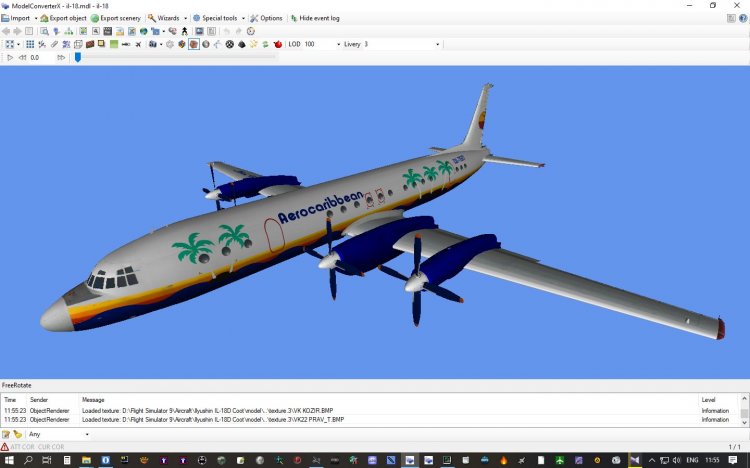Click the camera icon

(153, 44)
